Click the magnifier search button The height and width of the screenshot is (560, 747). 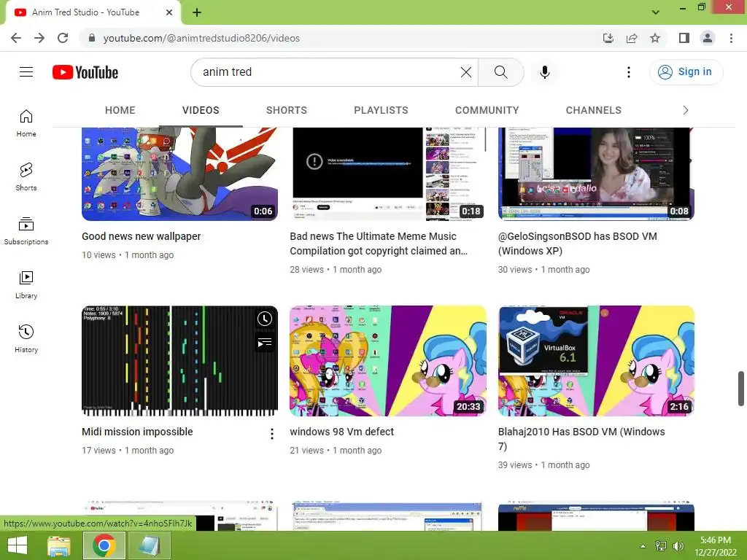pyautogui.click(x=500, y=72)
